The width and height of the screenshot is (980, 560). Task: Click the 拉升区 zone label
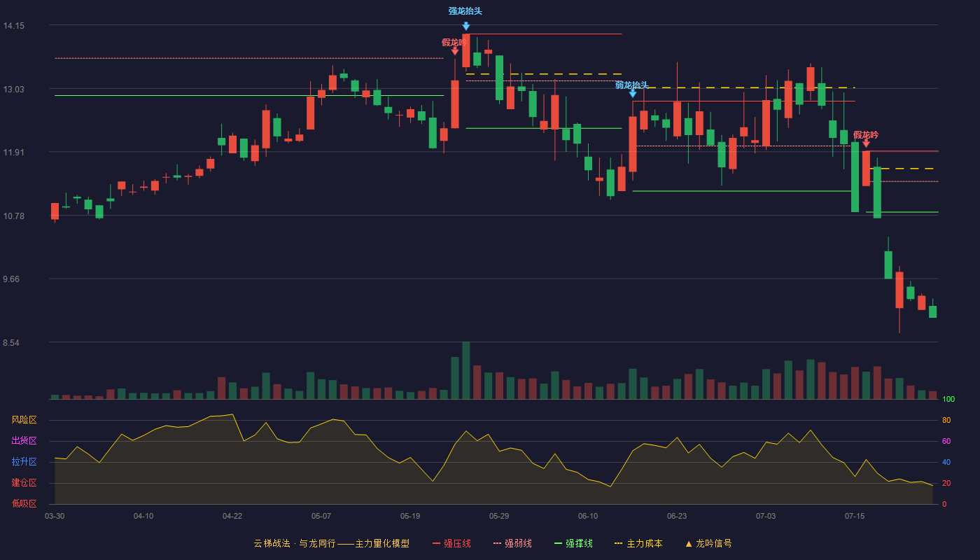pos(24,462)
